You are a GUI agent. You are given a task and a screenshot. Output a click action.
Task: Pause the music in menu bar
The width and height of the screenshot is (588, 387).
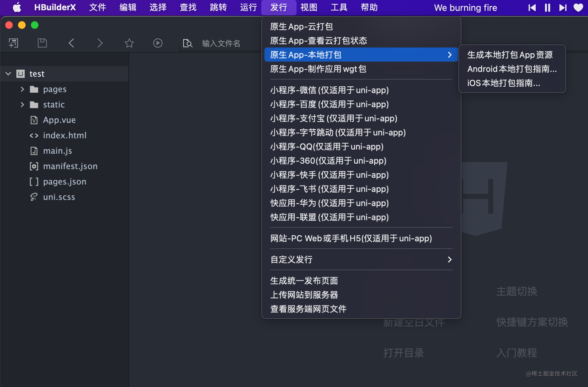tap(548, 7)
